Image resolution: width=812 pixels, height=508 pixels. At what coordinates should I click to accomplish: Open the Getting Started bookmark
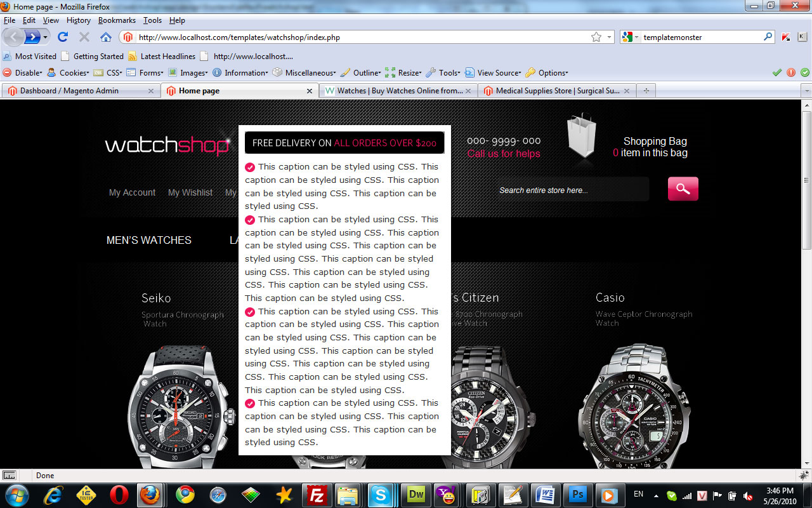point(92,56)
